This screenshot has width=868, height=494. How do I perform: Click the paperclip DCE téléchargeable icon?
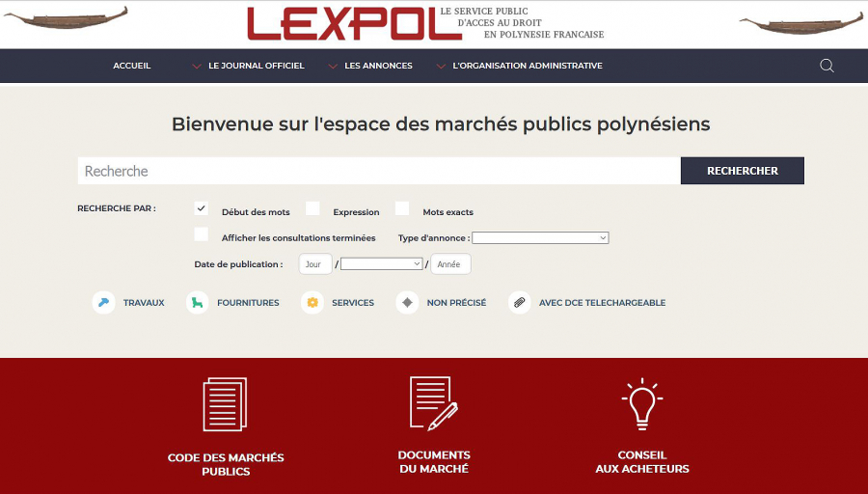[x=519, y=302]
